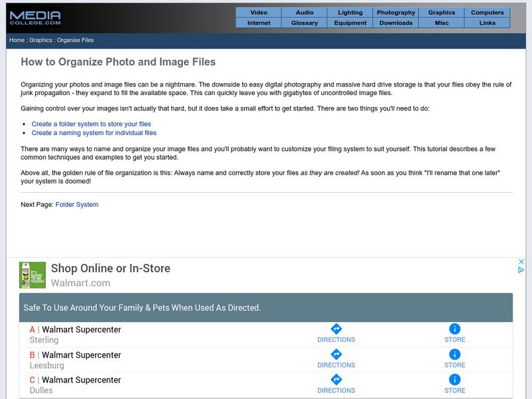
Task: Open 'Create a naming system for individual files' link
Action: (94, 133)
